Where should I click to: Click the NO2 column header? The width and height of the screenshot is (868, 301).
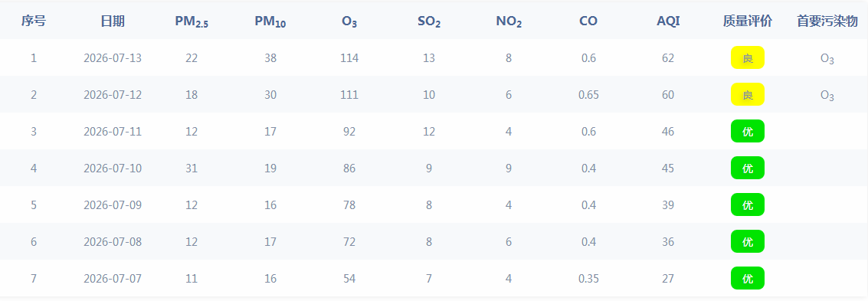(509, 21)
